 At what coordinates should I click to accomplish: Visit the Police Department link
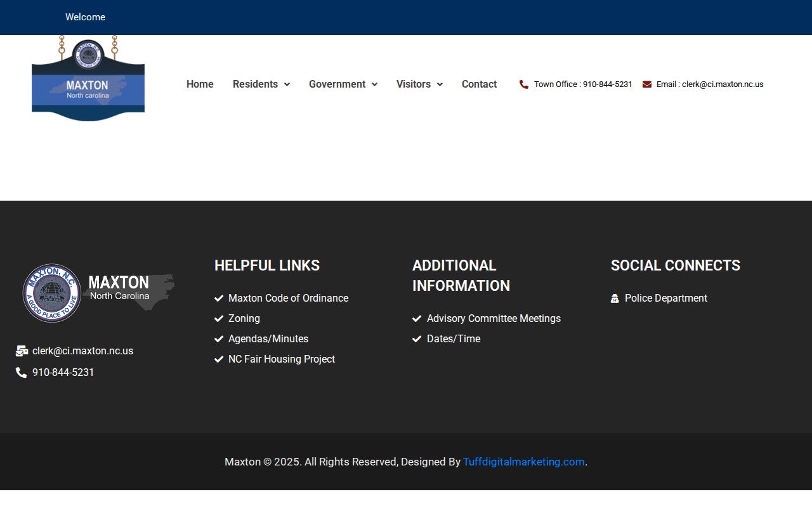point(666,298)
